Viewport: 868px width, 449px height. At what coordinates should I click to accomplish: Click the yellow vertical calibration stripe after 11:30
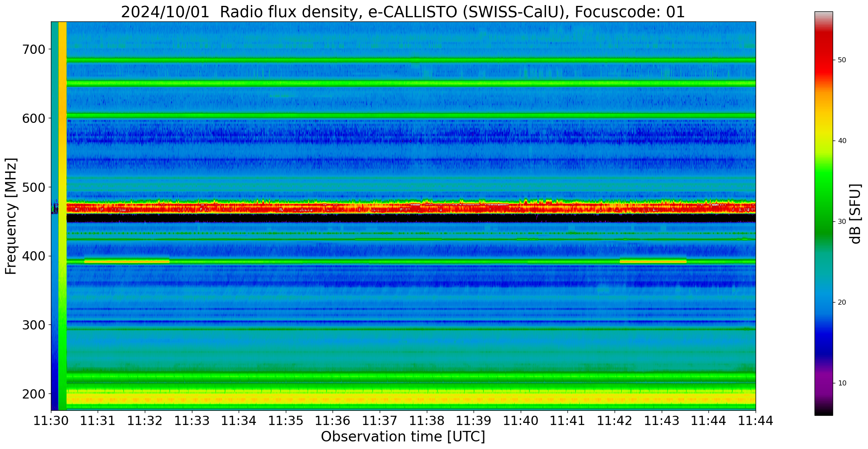[62, 216]
